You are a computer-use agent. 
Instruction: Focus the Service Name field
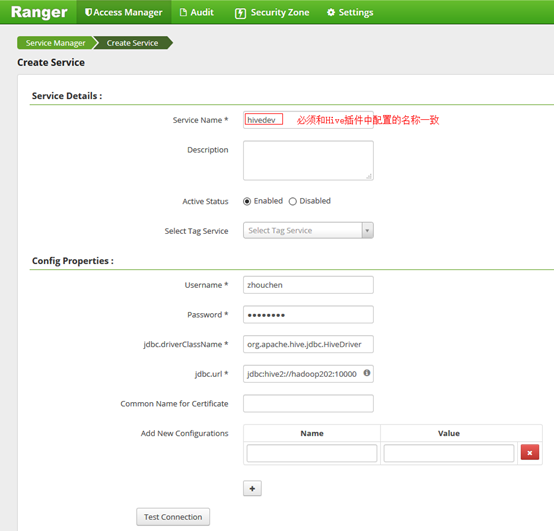308,120
